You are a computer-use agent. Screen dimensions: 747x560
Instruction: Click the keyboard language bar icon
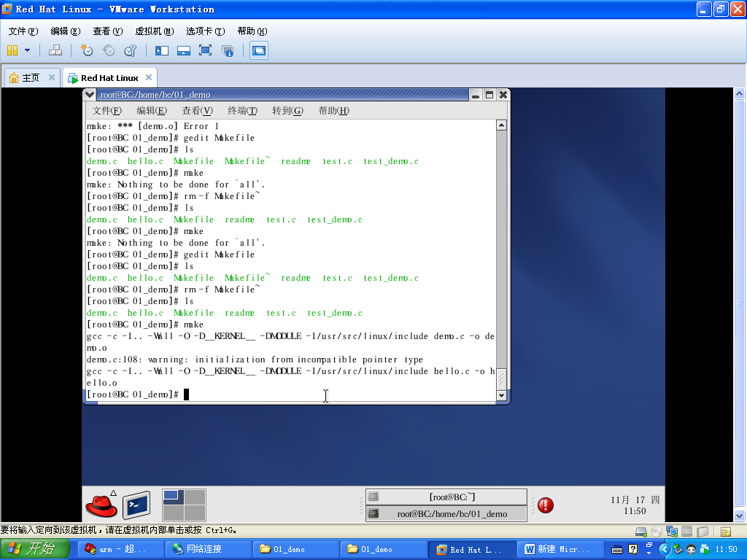click(x=617, y=550)
